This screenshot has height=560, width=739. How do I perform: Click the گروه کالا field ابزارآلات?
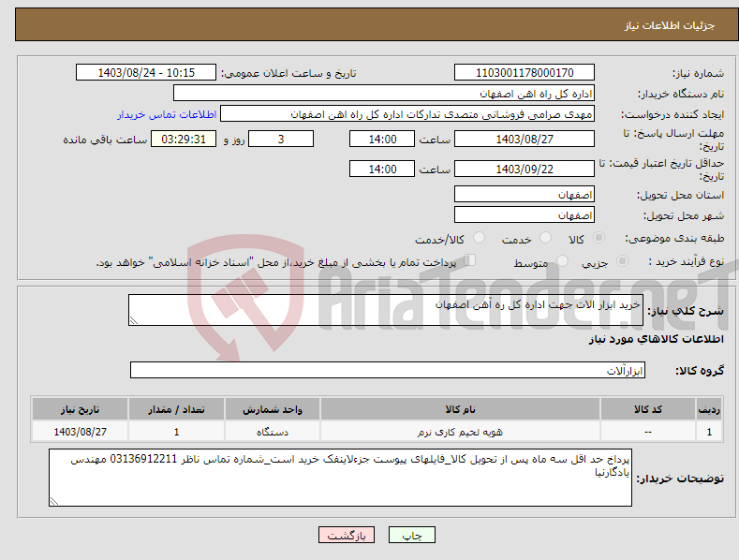(388, 370)
